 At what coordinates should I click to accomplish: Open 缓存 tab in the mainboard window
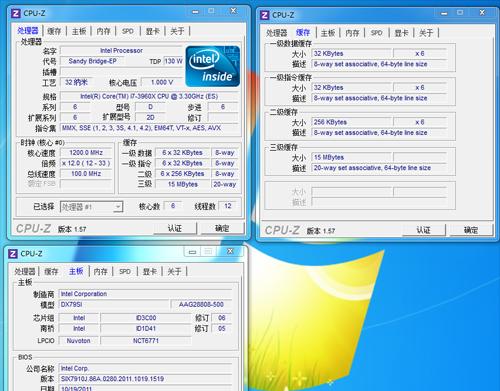[x=51, y=271]
